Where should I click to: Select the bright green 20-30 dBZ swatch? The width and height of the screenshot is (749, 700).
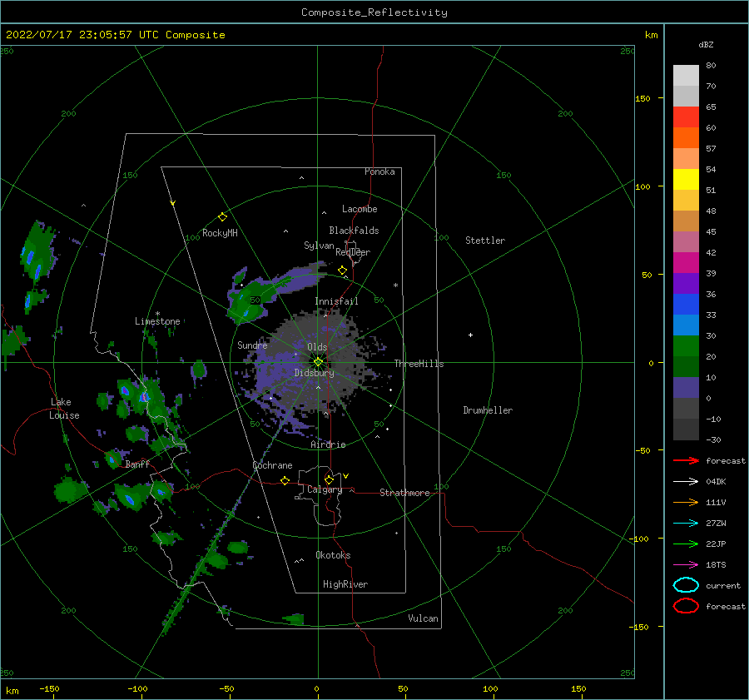pos(686,346)
